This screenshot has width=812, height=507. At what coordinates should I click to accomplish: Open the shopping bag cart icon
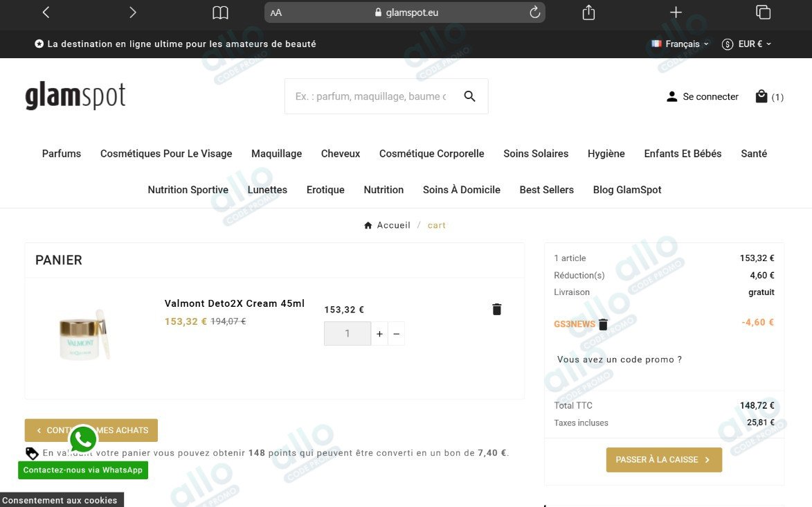click(761, 96)
